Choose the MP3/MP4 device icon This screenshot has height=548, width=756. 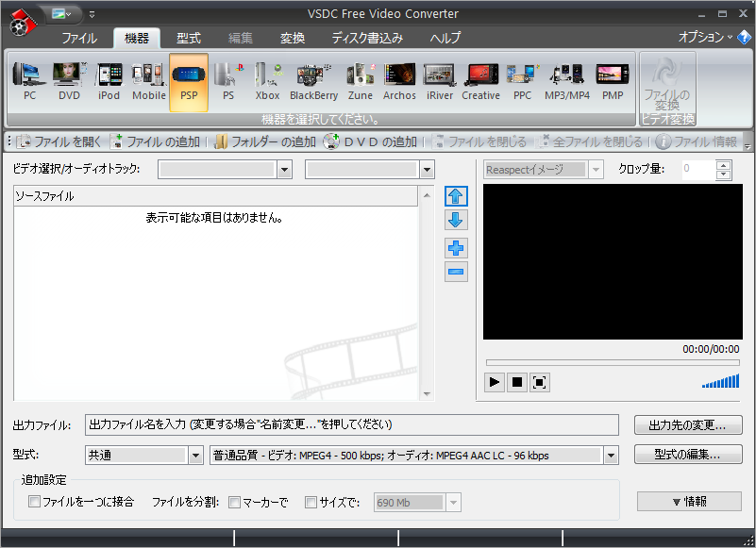567,82
